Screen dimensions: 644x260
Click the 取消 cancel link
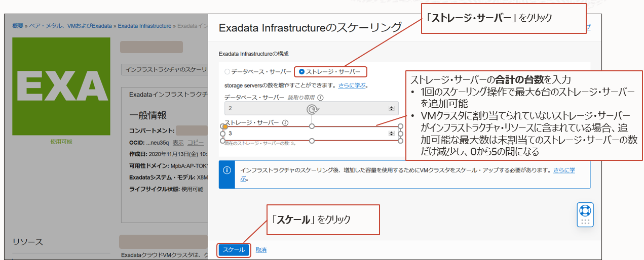(261, 250)
